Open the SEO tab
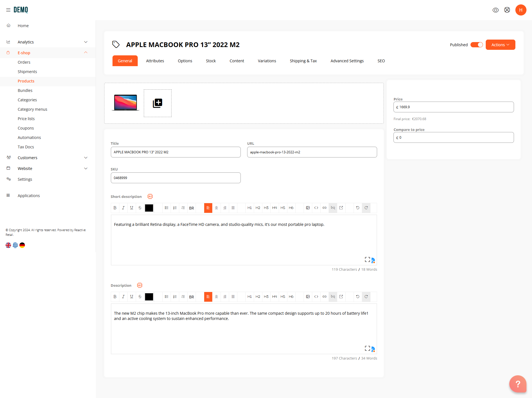Viewport: 532px width, 398px height. [381, 61]
